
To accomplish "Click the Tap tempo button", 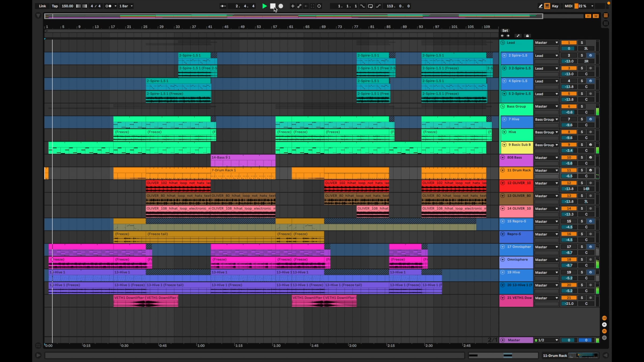I will (55, 6).
